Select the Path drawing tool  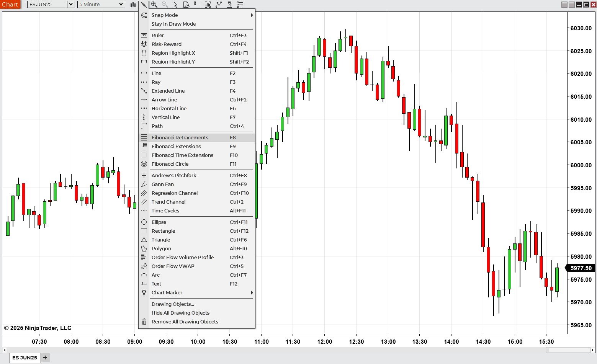(197, 126)
